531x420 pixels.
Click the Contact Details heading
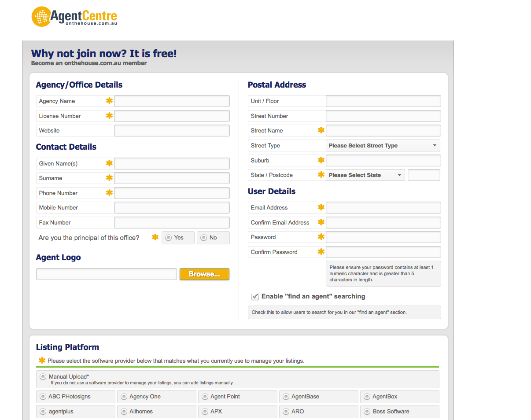[x=66, y=147]
